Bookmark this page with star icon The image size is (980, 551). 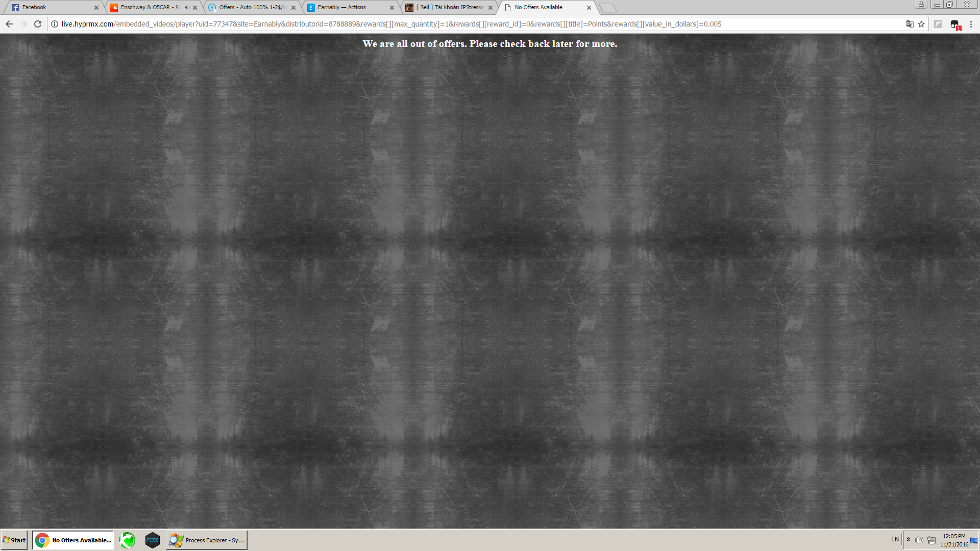pos(921,24)
